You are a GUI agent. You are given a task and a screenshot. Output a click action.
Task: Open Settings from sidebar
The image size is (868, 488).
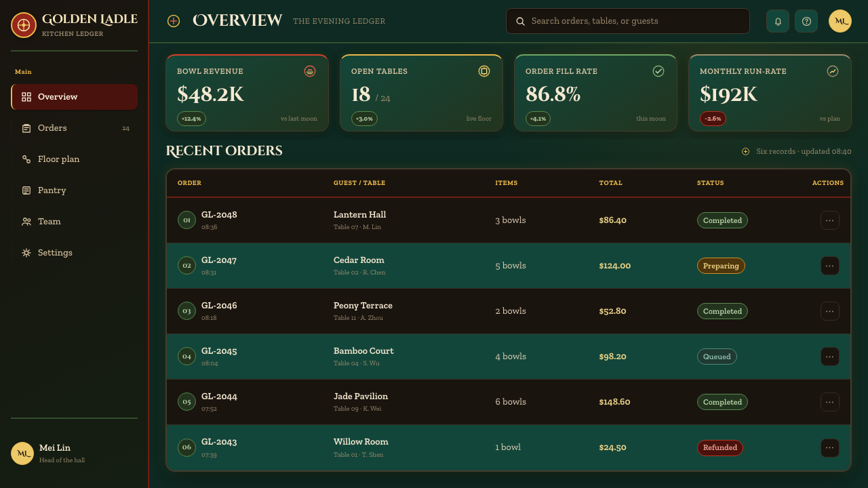coord(75,253)
